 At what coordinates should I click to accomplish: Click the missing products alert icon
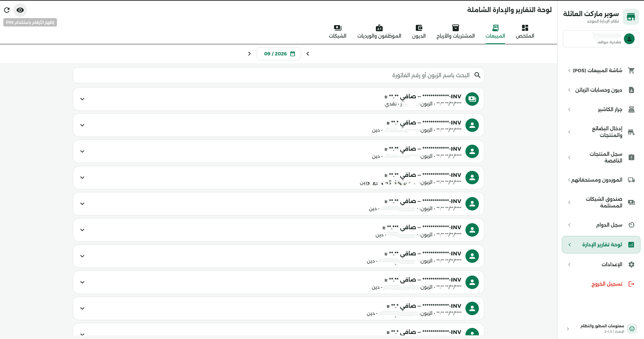[631, 157]
